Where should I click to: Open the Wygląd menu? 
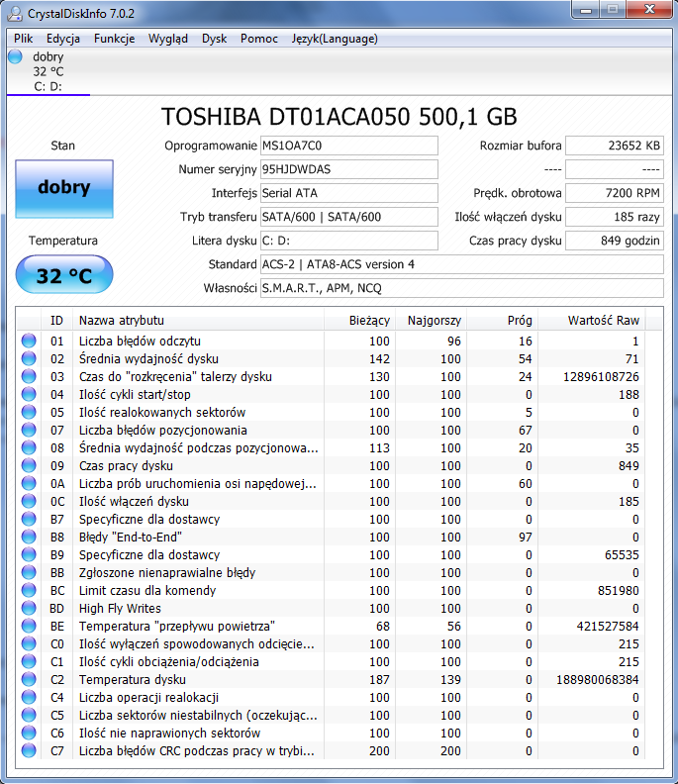[x=168, y=39]
